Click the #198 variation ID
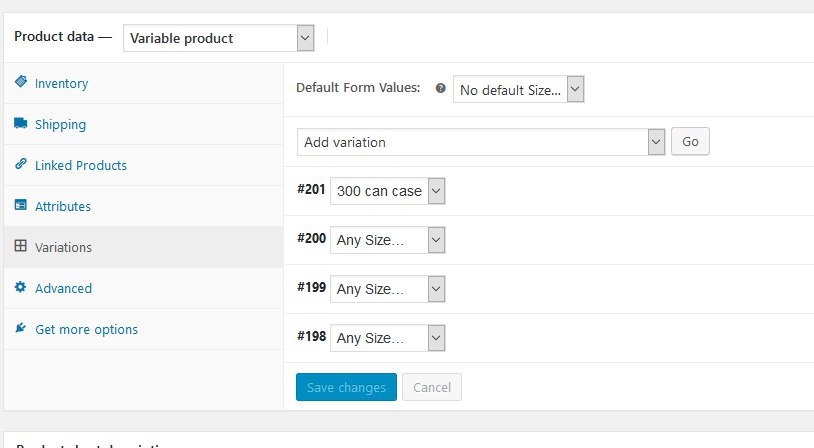Screen dimensions: 814x448 click(x=311, y=336)
